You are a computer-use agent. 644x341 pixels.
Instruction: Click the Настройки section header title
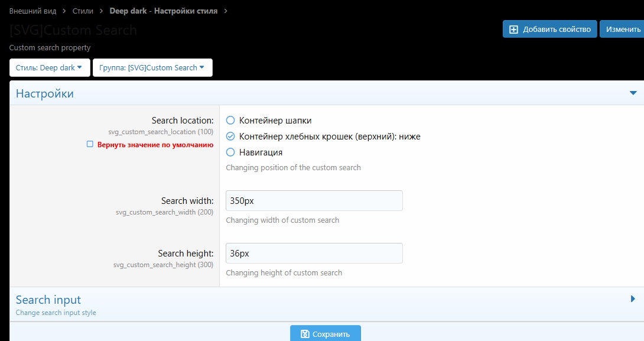(x=45, y=94)
